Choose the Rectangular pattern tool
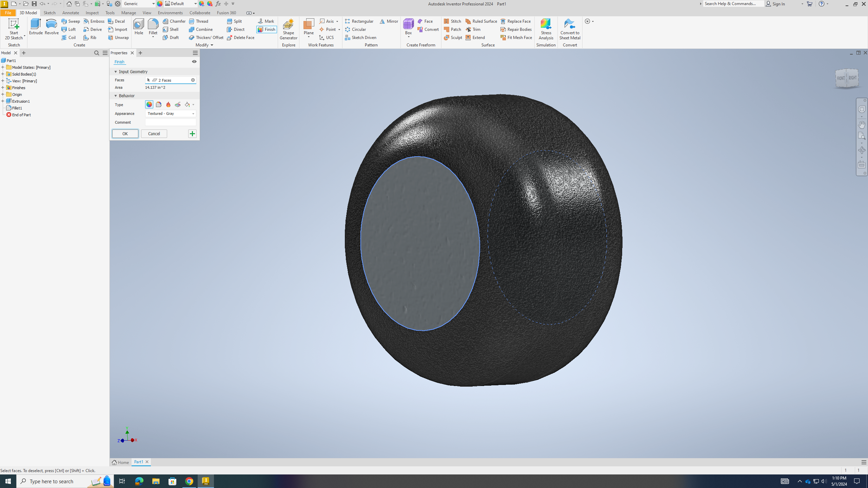This screenshot has height=488, width=868. (x=359, y=21)
